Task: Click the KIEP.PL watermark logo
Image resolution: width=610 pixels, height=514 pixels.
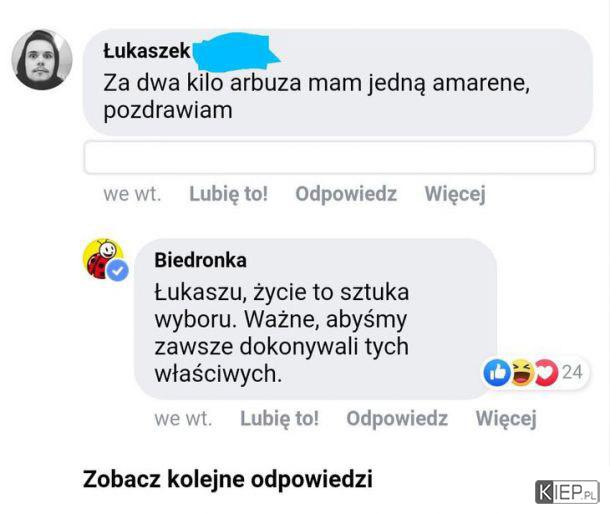Action: click(x=567, y=492)
